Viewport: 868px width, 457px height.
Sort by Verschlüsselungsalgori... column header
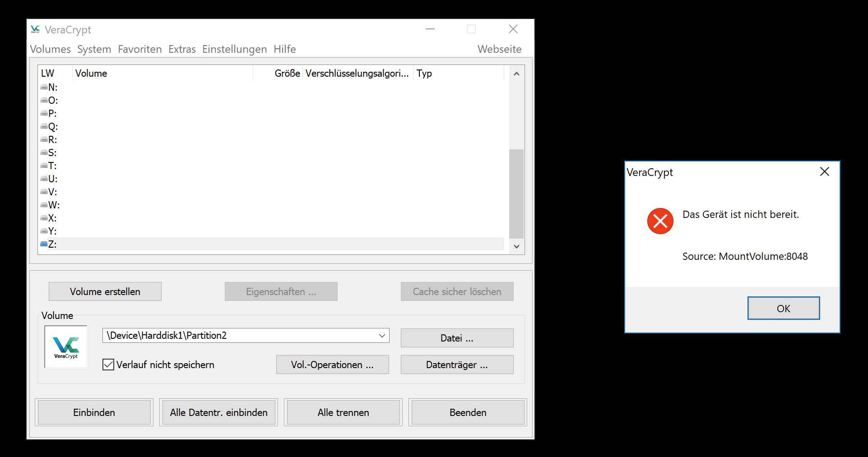(358, 73)
